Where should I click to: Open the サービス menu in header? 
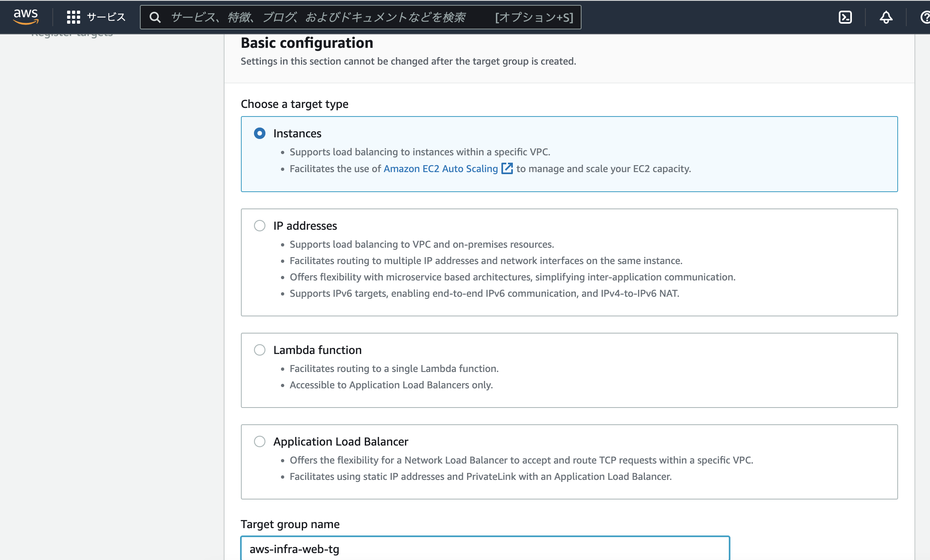point(106,17)
